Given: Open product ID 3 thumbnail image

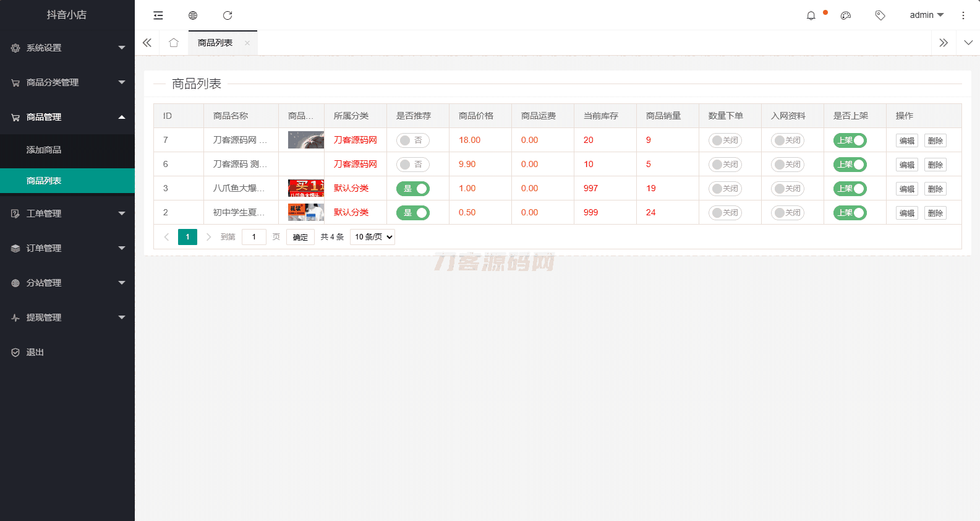Looking at the screenshot, I should (306, 188).
